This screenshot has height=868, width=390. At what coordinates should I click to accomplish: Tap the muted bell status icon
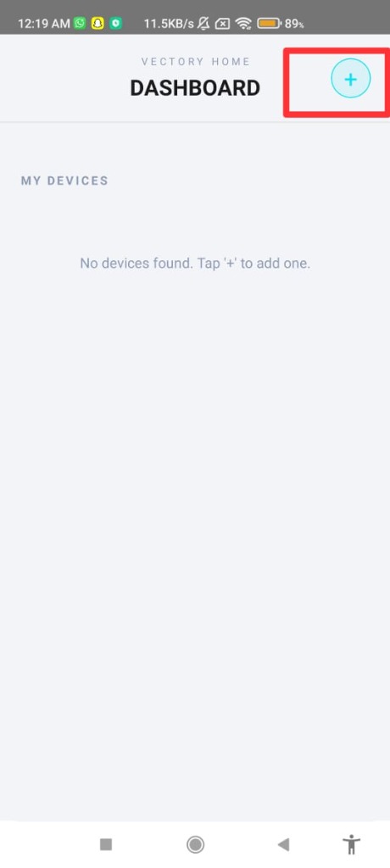pyautogui.click(x=203, y=23)
